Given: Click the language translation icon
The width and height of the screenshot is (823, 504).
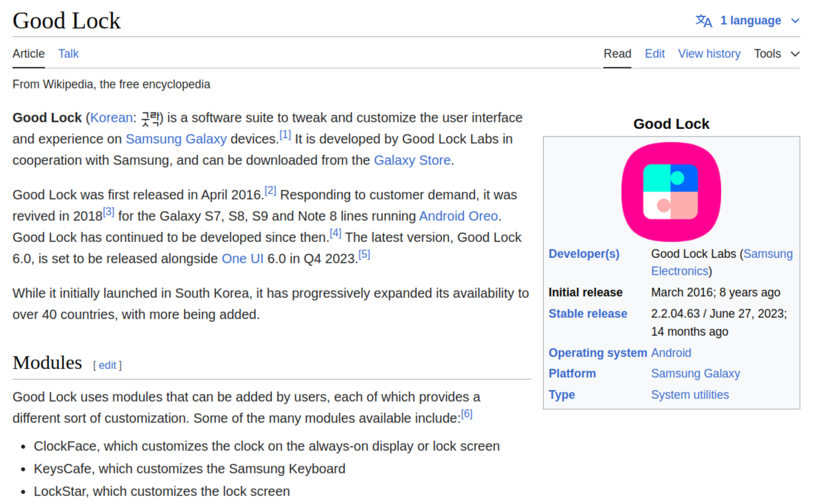Looking at the screenshot, I should (704, 21).
